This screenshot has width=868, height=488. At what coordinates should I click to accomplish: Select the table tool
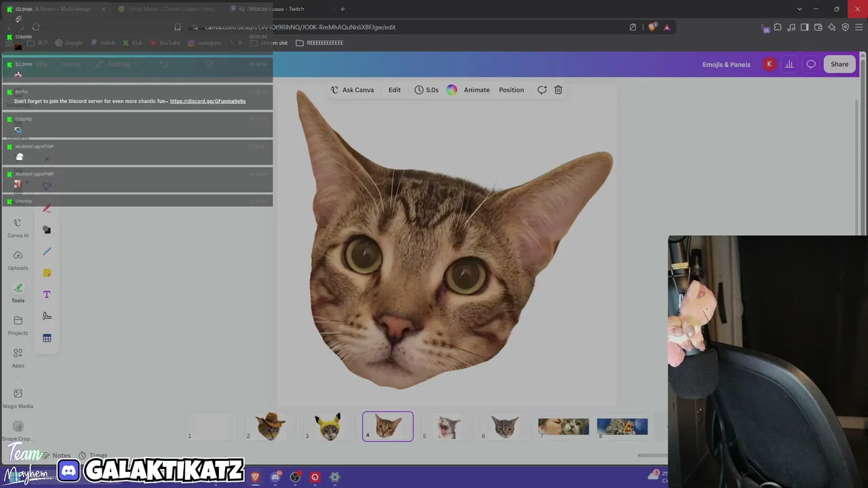[x=47, y=338]
